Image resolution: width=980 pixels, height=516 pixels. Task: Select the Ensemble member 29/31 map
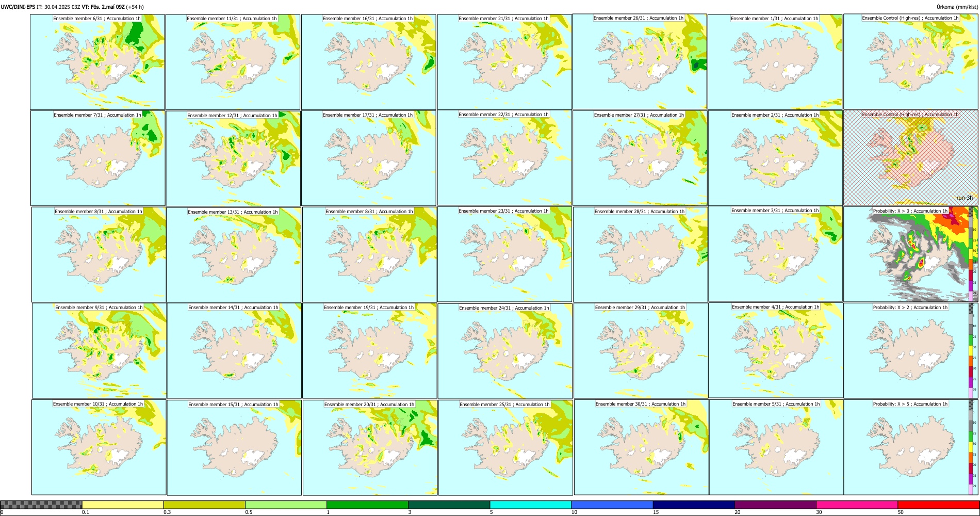tap(641, 351)
